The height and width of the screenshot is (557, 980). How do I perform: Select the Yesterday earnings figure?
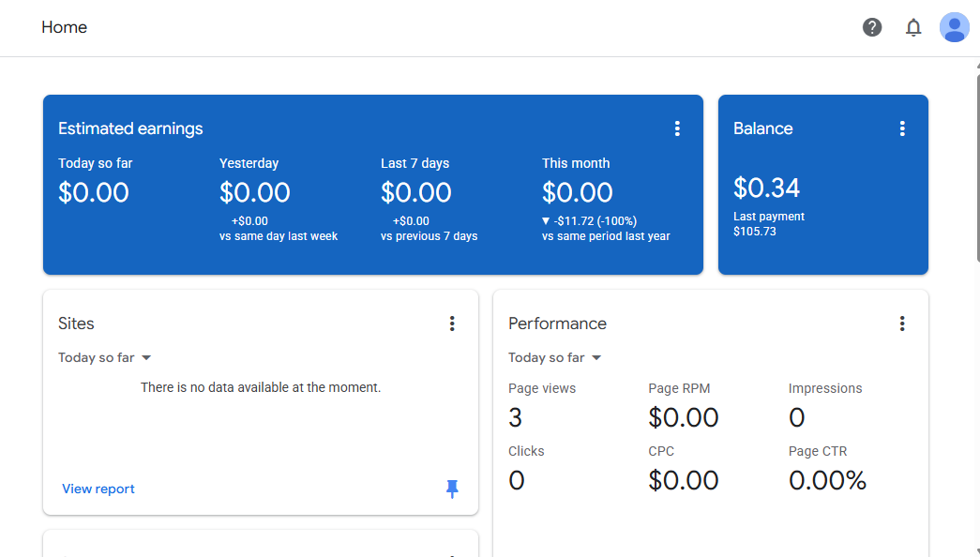(255, 193)
